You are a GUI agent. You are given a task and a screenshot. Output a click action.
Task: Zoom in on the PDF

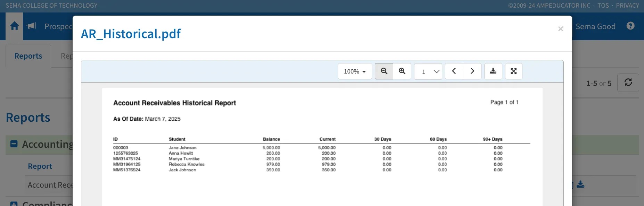[402, 71]
